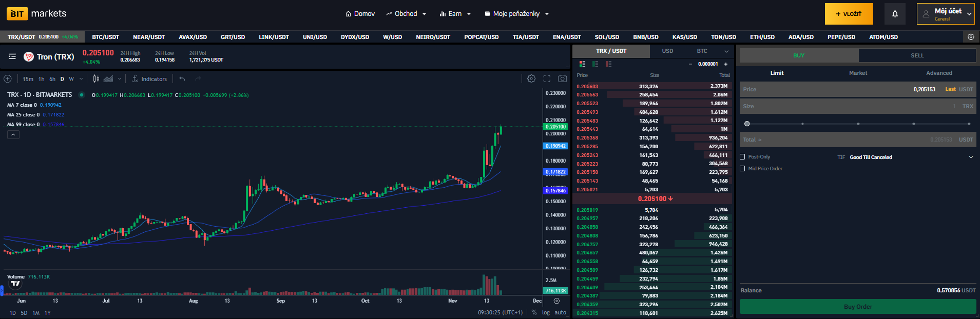
Task: Open ticker bar settings gear
Action: pos(971,37)
